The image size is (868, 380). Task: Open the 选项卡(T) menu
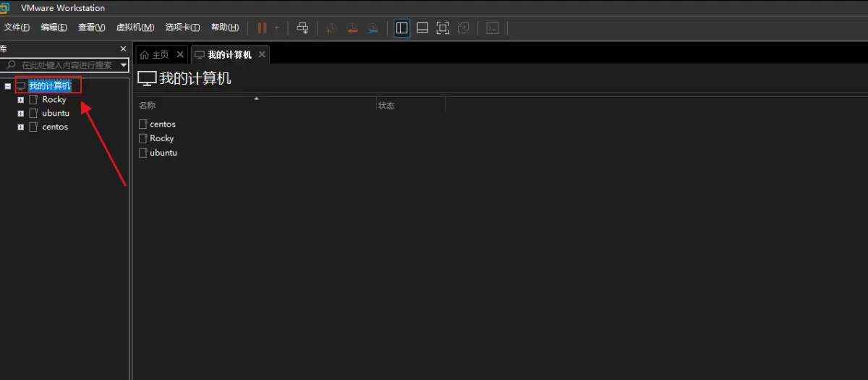tap(182, 28)
